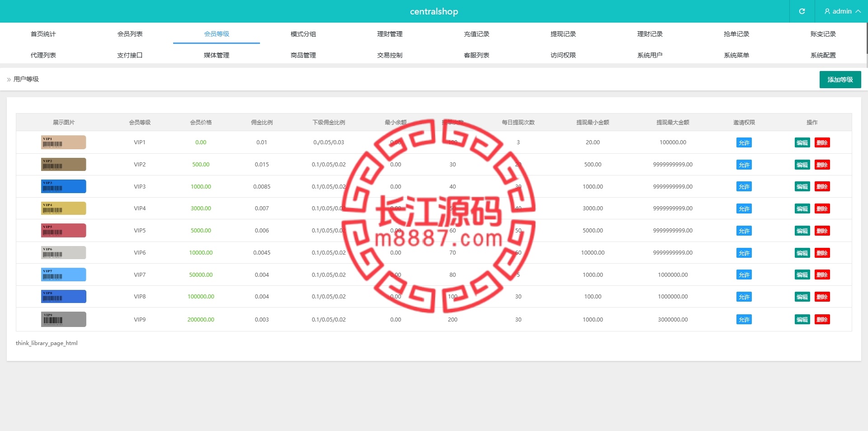View the VIP5 red card image

(64, 231)
